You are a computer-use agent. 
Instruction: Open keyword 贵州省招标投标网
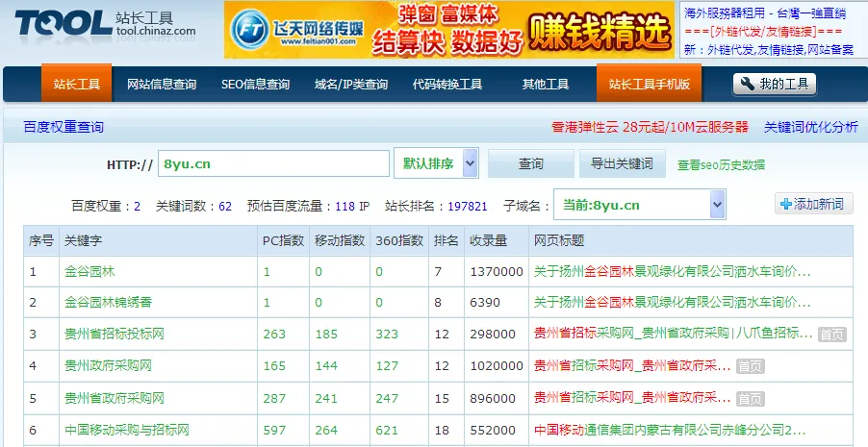pyautogui.click(x=115, y=335)
